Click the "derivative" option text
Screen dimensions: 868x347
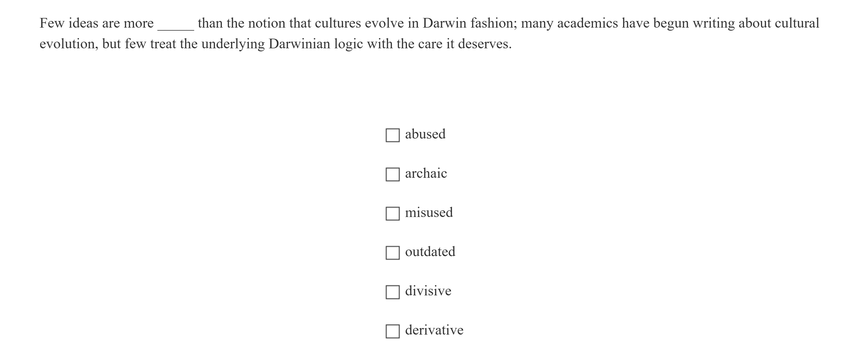coord(434,330)
